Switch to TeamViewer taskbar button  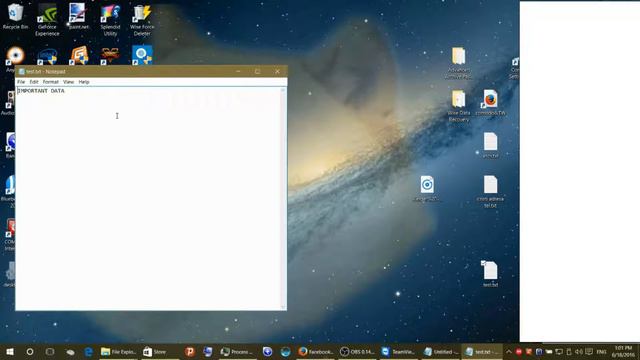(x=398, y=351)
